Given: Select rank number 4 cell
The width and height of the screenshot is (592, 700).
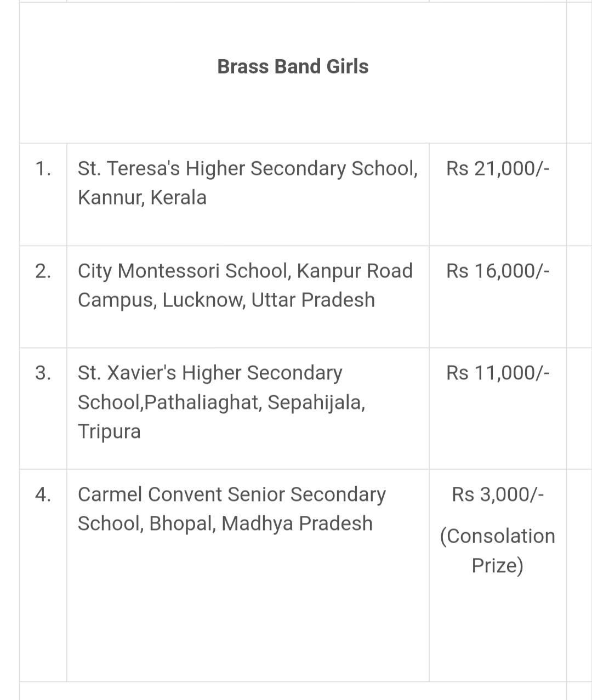Looking at the screenshot, I should 43,494.
